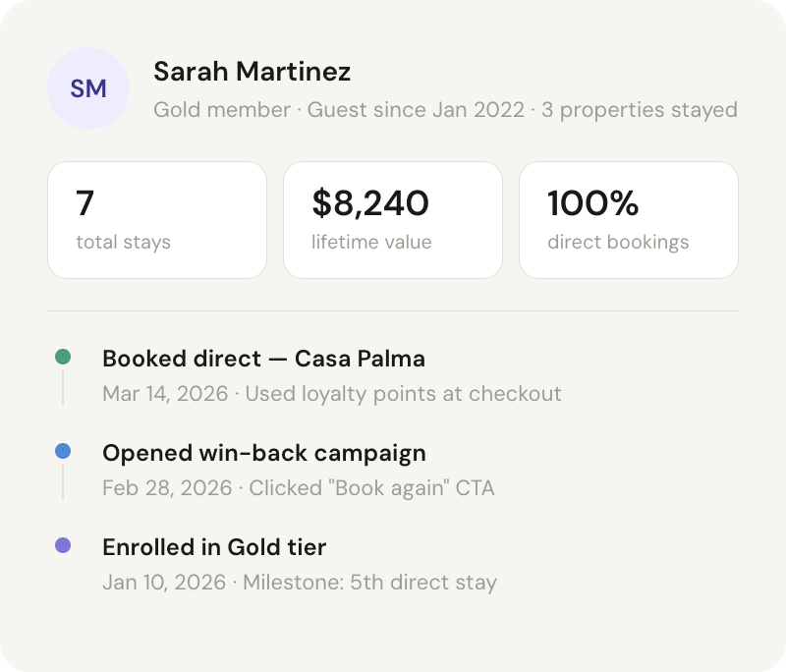Click the Guest since Jan 2022 text

click(x=416, y=109)
